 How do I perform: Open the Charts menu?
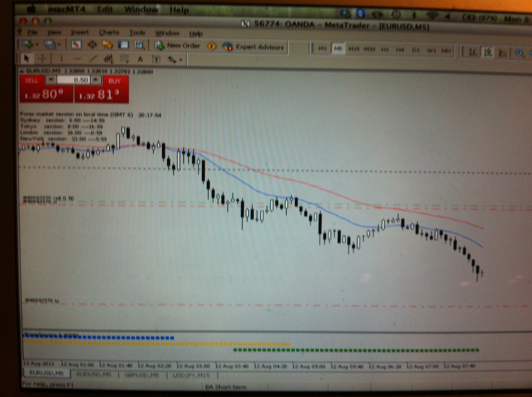[x=109, y=32]
